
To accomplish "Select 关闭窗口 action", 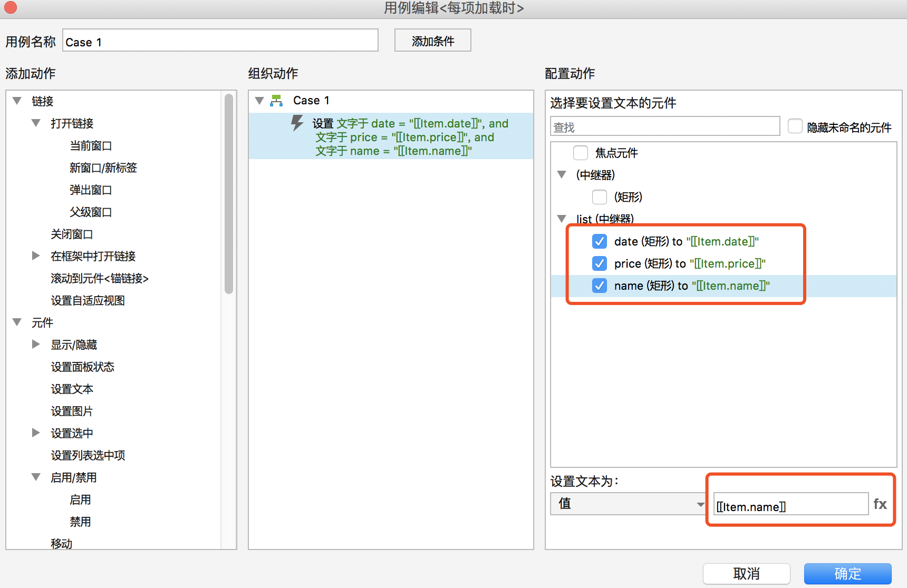I will pyautogui.click(x=72, y=234).
